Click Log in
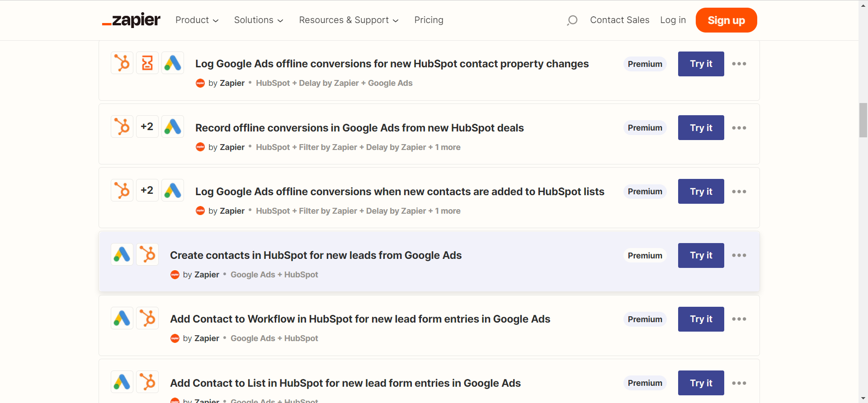Viewport: 868px width, 403px height. coord(673,20)
